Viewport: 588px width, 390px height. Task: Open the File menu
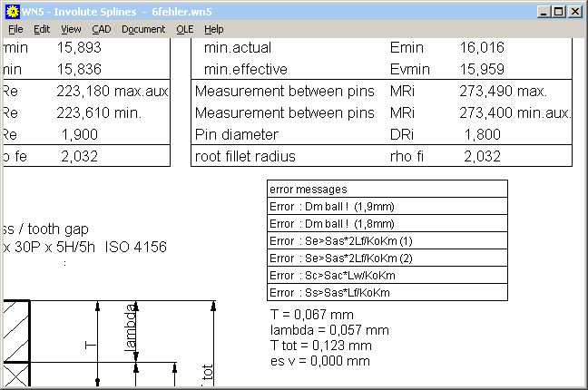tap(15, 29)
